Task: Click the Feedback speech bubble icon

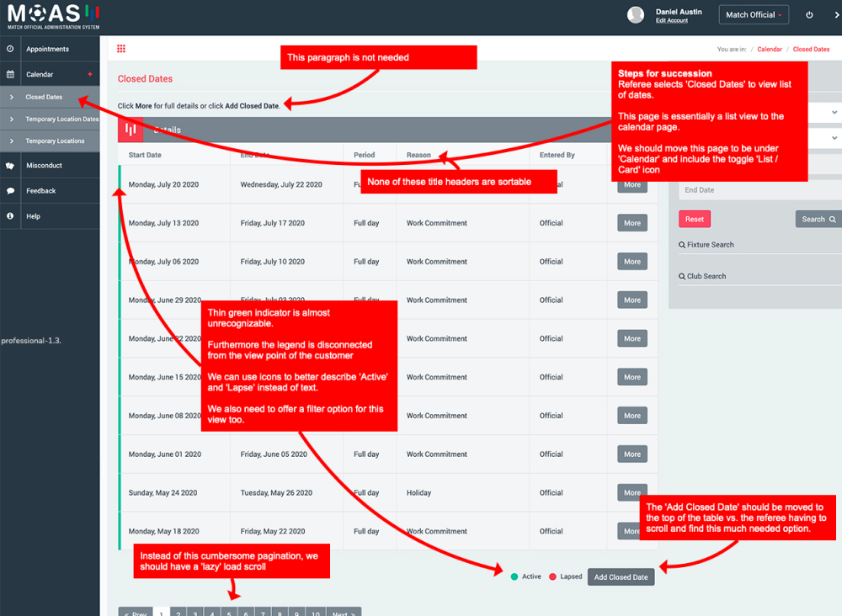Action: coord(10,191)
